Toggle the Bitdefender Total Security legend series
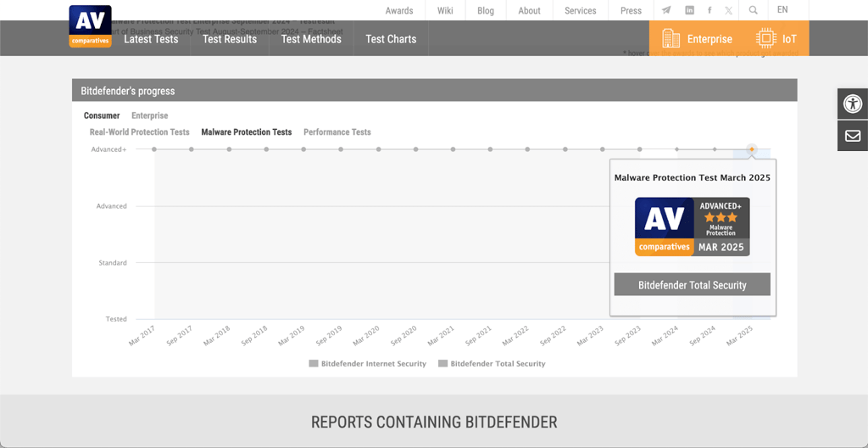Viewport: 868px width, 448px height. [492, 364]
